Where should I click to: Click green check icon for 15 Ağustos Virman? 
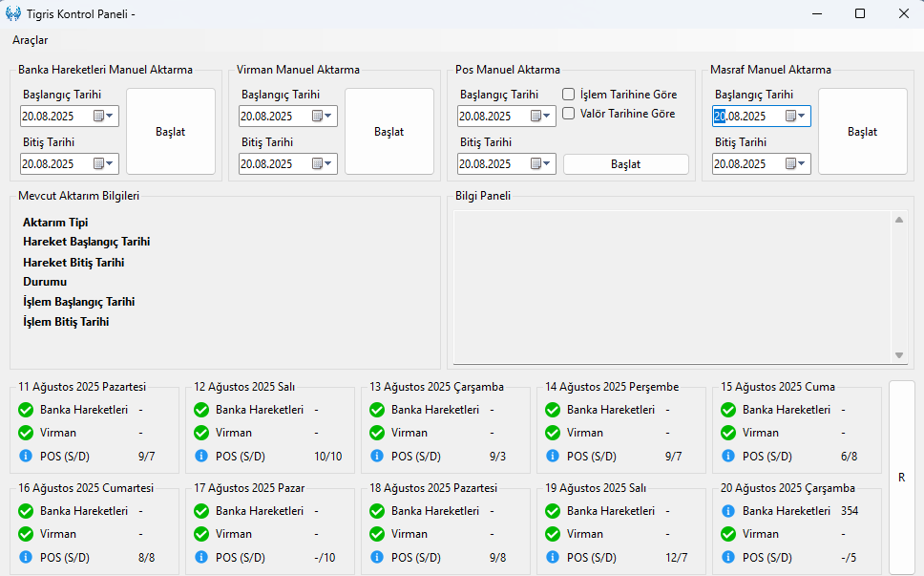728,433
